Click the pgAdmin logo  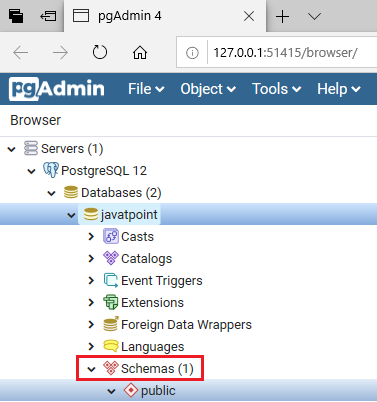tap(56, 89)
